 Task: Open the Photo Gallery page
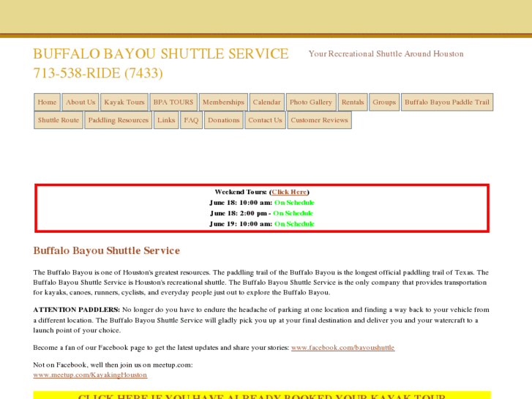311,102
